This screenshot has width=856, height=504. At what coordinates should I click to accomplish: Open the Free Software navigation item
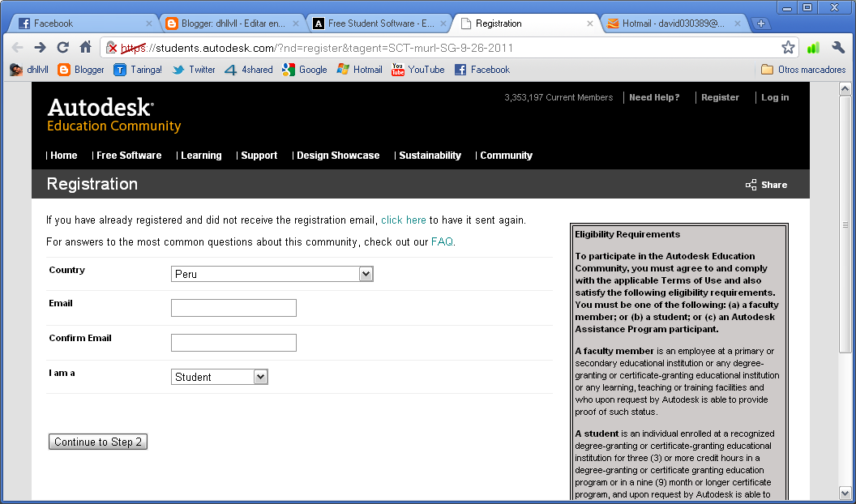click(x=129, y=156)
